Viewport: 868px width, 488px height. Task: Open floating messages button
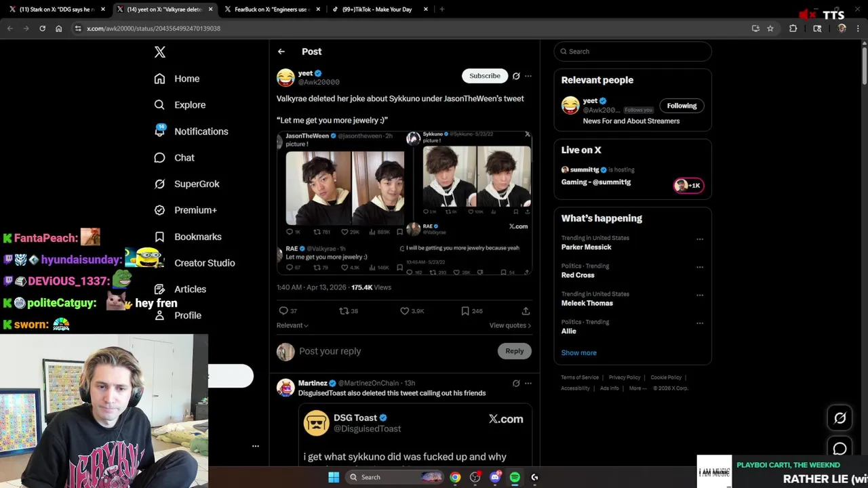[840, 449]
